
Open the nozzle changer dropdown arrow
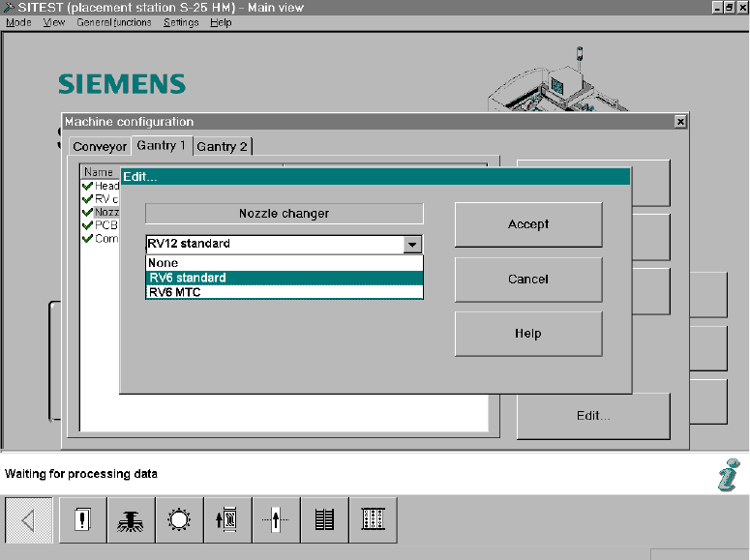(x=412, y=245)
